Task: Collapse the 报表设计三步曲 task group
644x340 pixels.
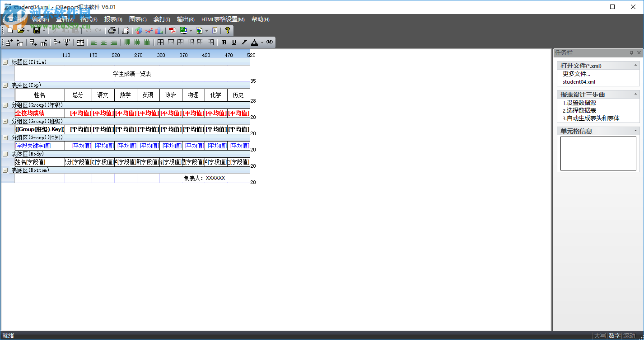Action: coord(636,94)
